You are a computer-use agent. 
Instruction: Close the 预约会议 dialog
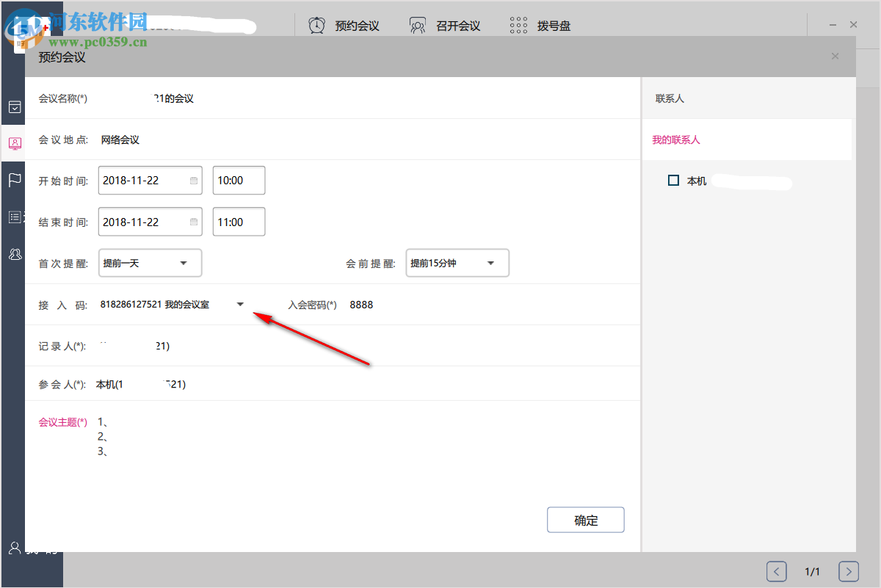coord(835,57)
